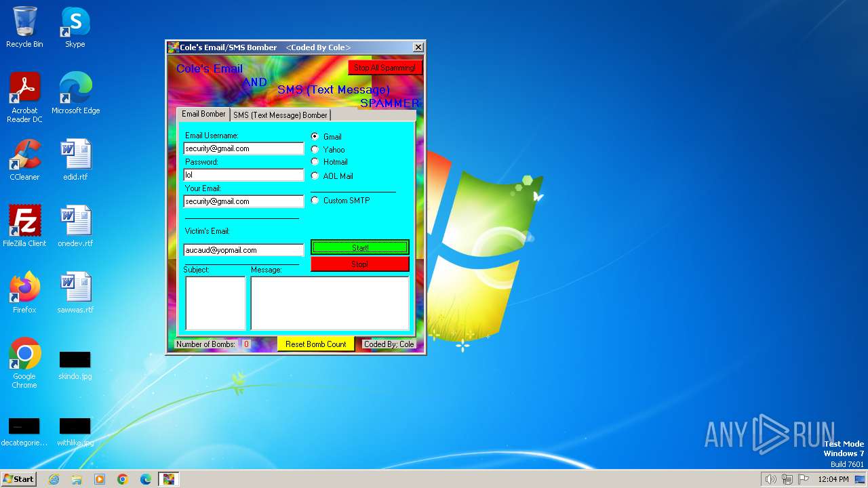Click the green Start! button
Viewport: 868px width, 488px height.
[360, 247]
